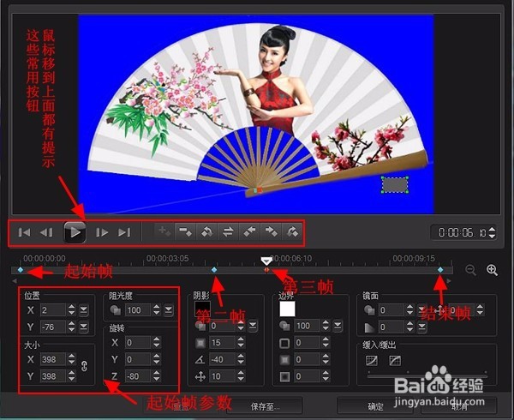
Task: Click the bottom border dark-square icon
Action: (284, 376)
